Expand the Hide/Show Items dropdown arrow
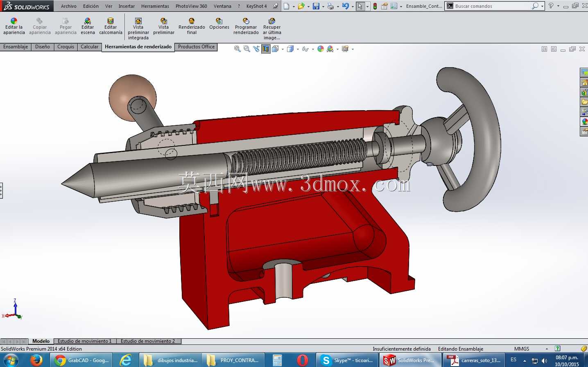This screenshot has height=367, width=588. tap(313, 49)
